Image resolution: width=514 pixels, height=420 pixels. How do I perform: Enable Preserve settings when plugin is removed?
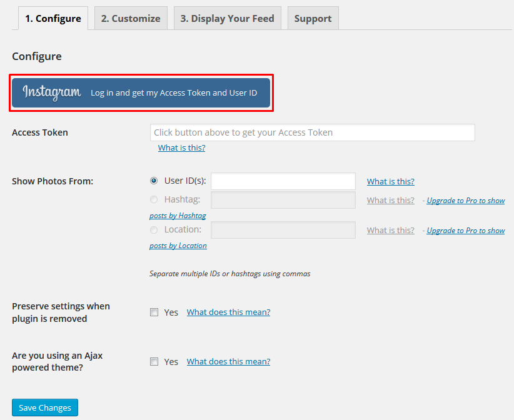(154, 312)
